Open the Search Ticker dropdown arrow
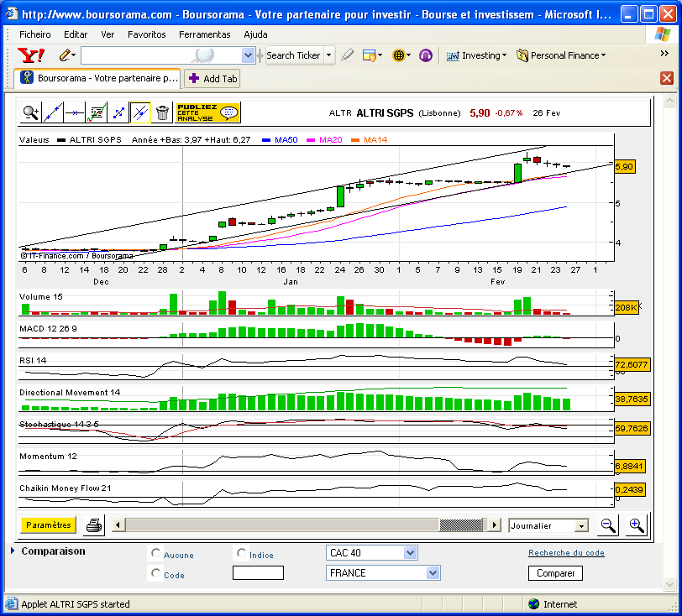 (x=329, y=55)
